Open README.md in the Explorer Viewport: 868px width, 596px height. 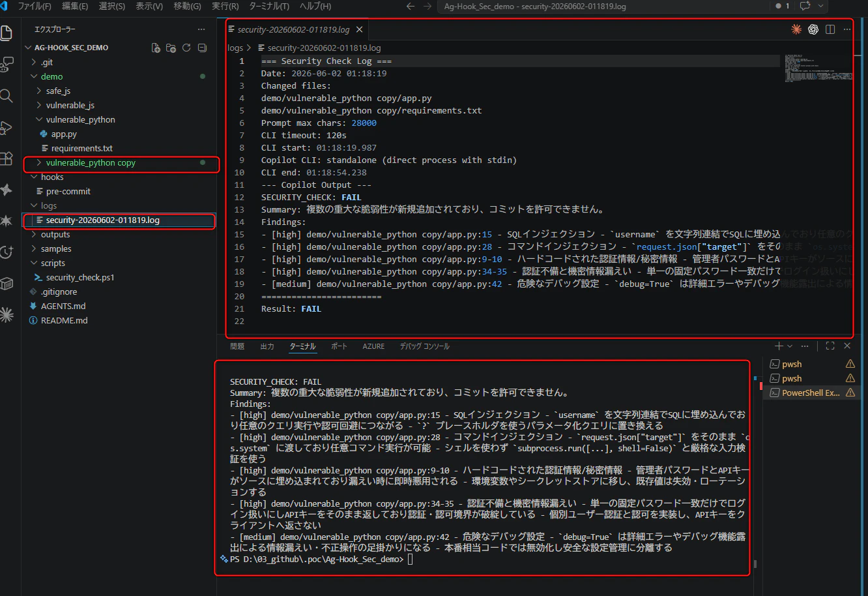point(120,320)
